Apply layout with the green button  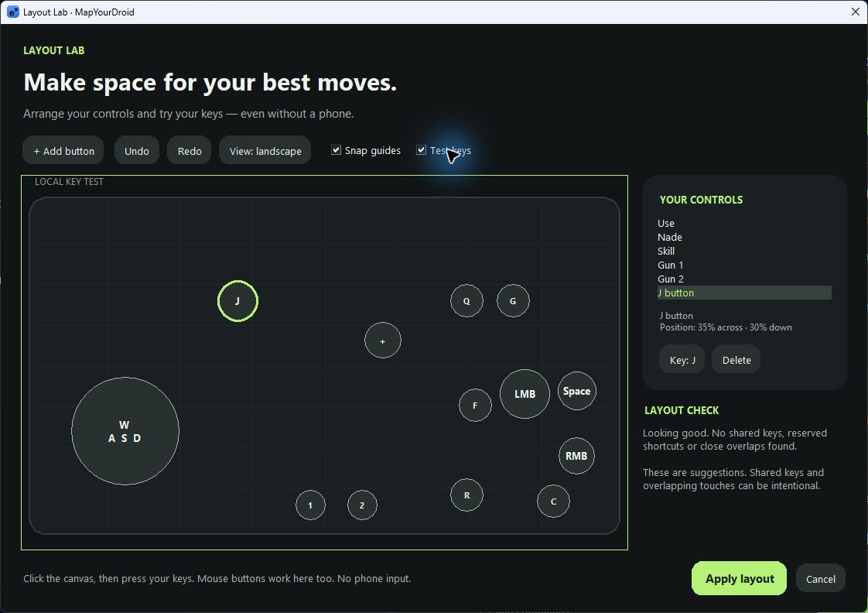[x=739, y=579]
